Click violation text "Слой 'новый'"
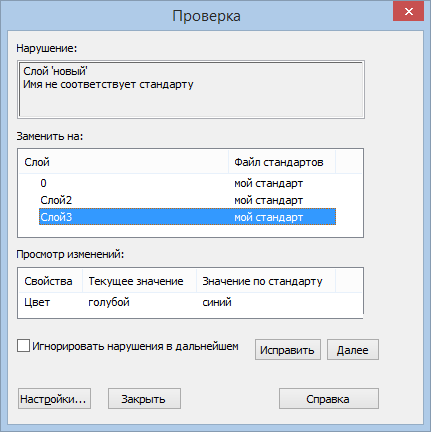This screenshot has width=431, height=432. click(x=55, y=71)
